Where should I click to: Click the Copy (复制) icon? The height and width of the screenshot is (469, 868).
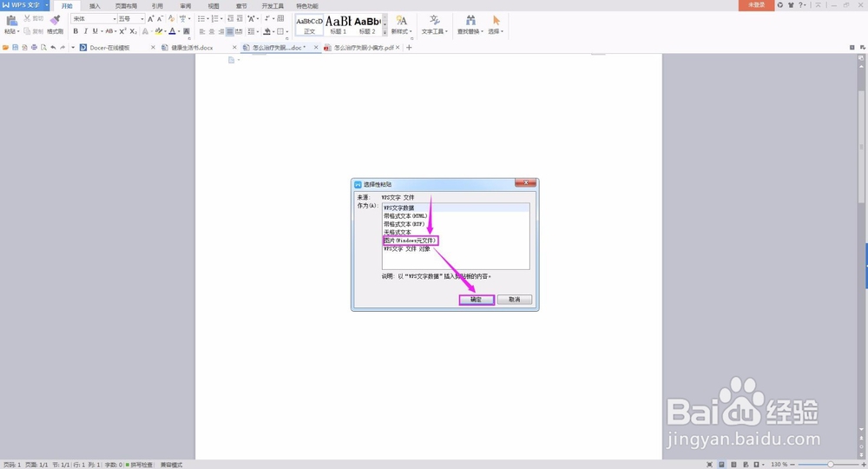pos(27,31)
